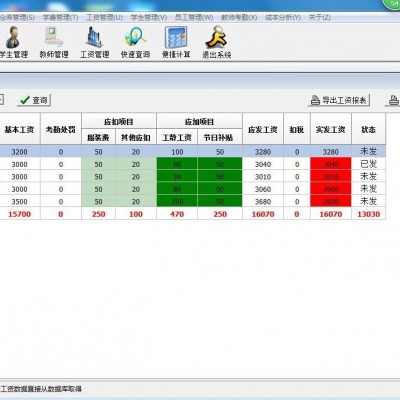Viewport: 400px width, 400px height.
Task: Click the 已发 status cell
Action: (x=368, y=164)
